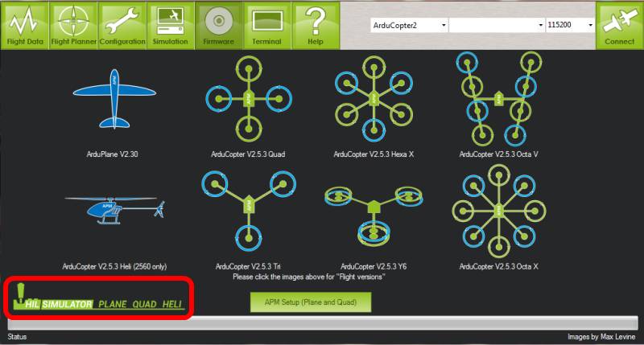
Task: Pick the ArduCopter Octa X firmware image
Action: [497, 211]
